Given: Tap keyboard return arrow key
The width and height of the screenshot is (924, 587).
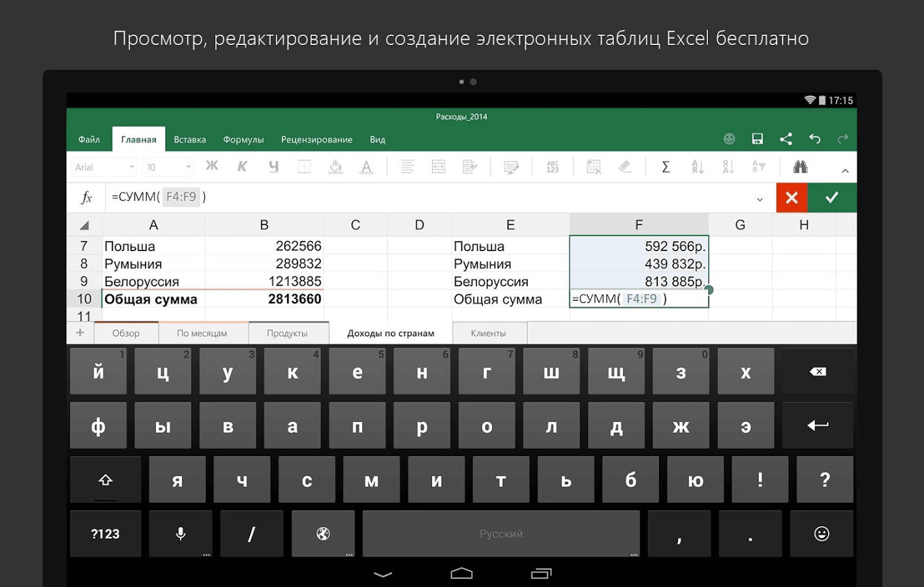Looking at the screenshot, I should 818,425.
